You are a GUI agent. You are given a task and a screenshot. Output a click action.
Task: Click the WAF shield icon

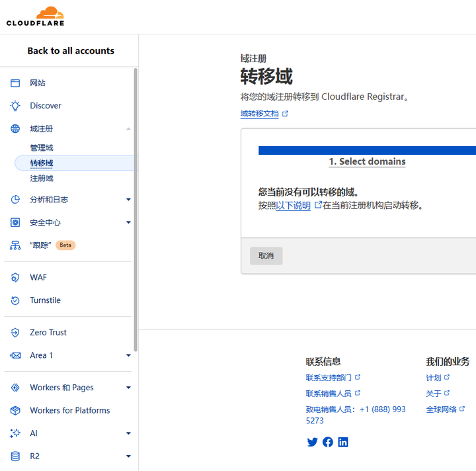point(15,277)
